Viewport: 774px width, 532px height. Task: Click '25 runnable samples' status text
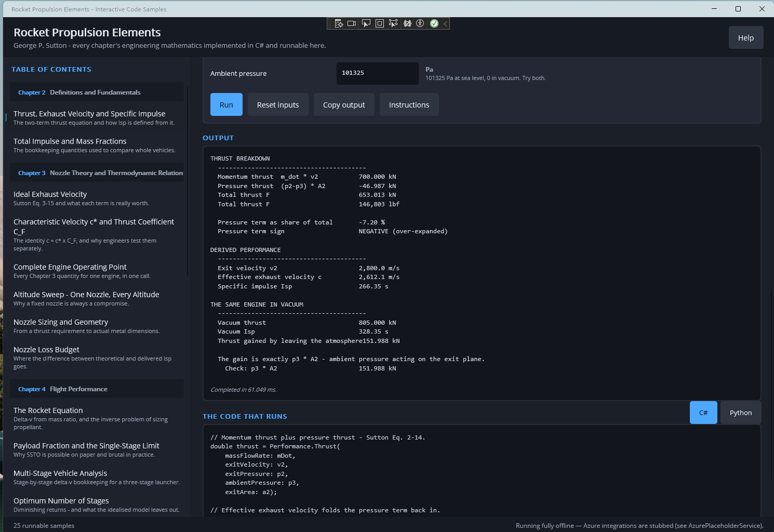[44, 526]
